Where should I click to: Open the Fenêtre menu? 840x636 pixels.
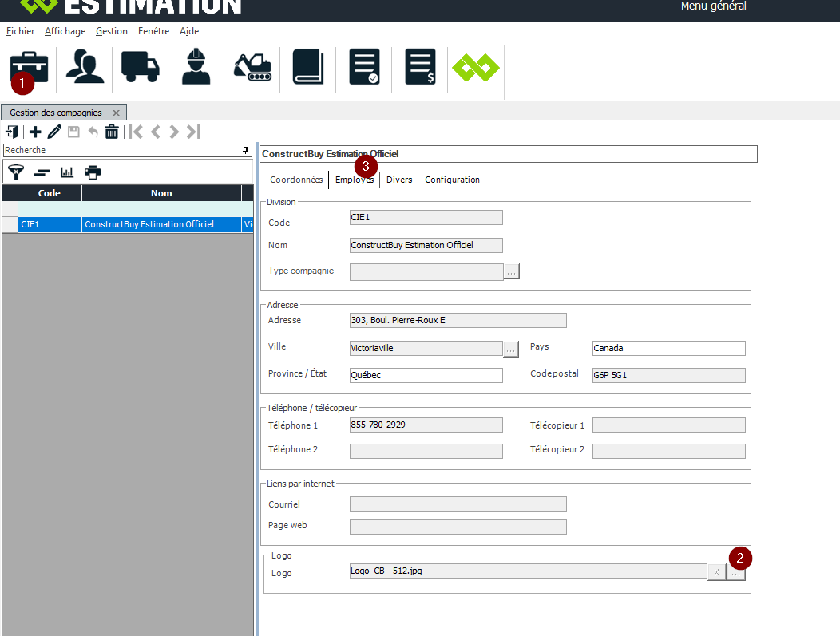click(x=154, y=31)
